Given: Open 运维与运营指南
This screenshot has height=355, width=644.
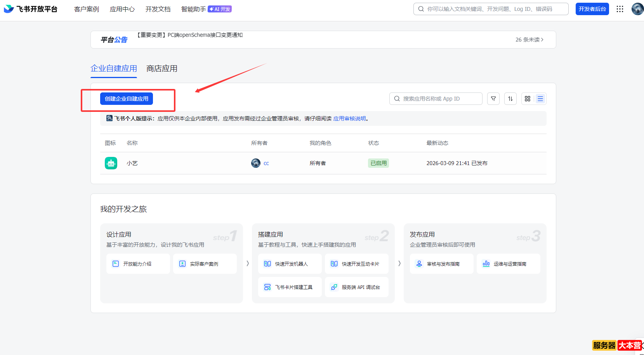Looking at the screenshot, I should click(x=509, y=264).
